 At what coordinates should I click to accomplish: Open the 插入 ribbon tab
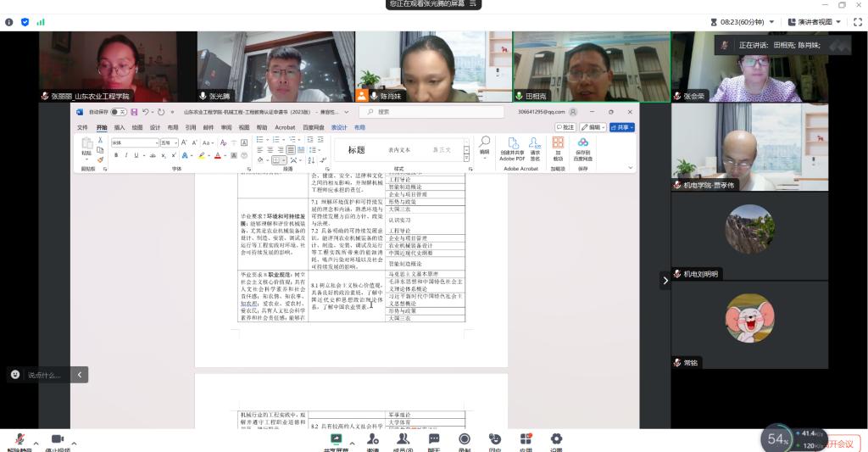click(119, 127)
